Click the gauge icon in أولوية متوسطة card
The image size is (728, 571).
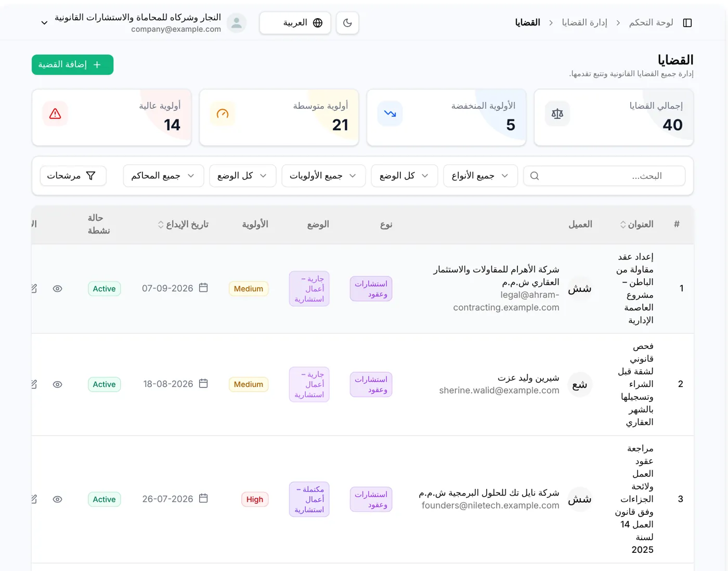[223, 114]
